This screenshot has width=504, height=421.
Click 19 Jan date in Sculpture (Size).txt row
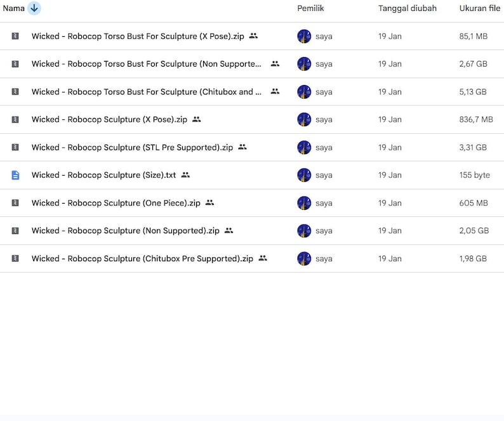tap(390, 175)
